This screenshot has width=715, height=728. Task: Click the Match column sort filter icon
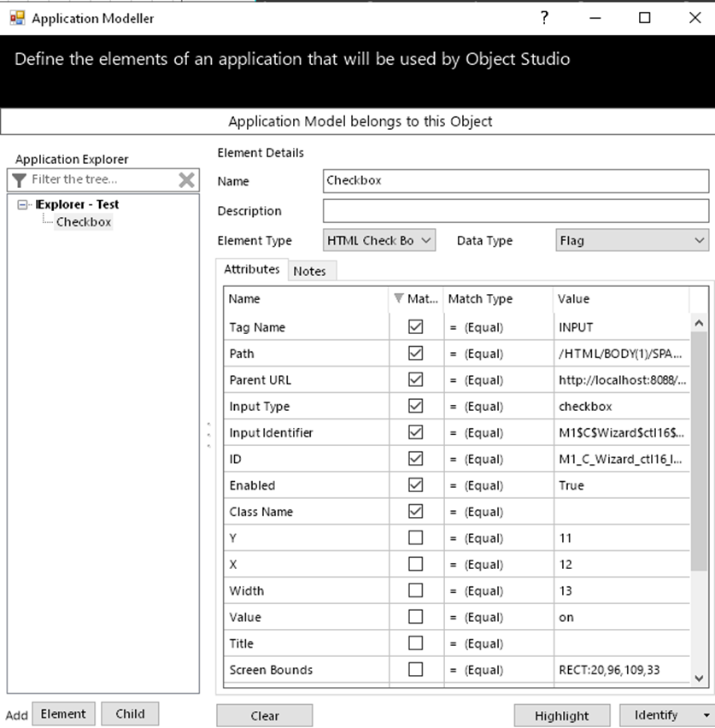click(398, 298)
